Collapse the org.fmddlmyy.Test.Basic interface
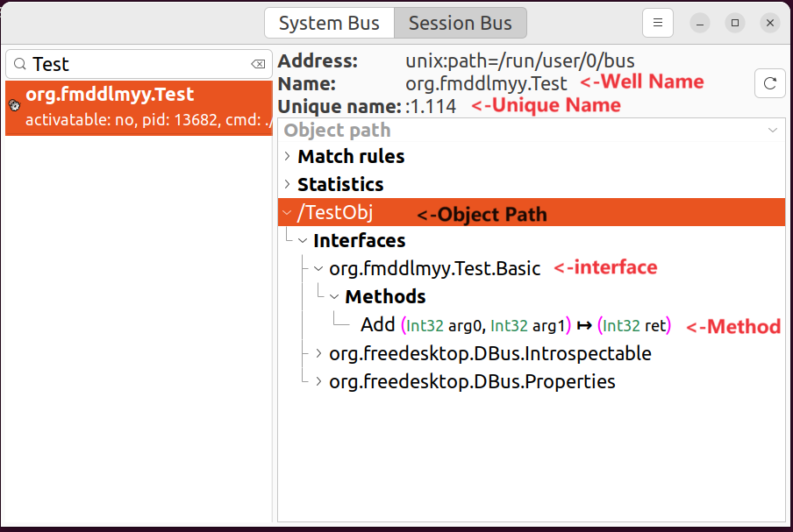The width and height of the screenshot is (793, 532). (318, 269)
